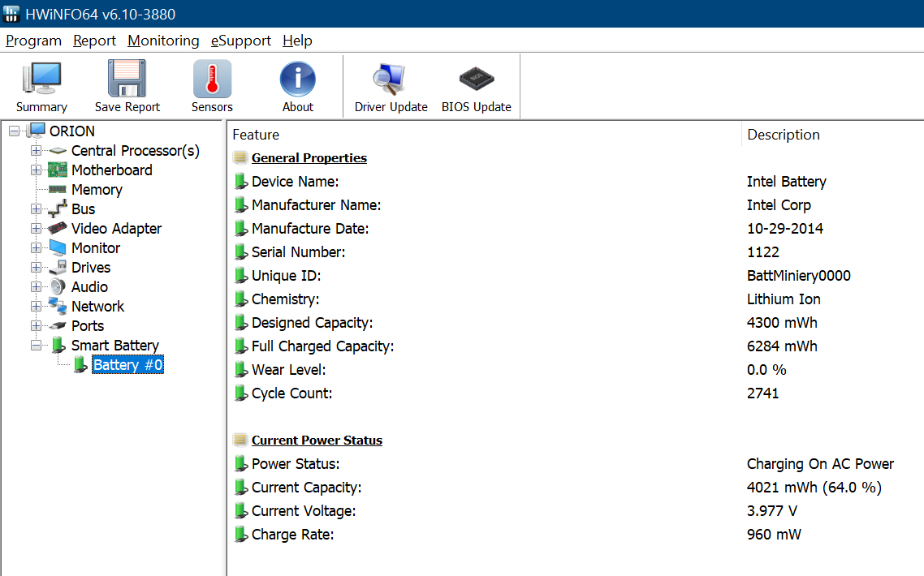Click the Chemistry value Lithium Ion
Viewport: 924px width, 576px height.
click(x=784, y=299)
